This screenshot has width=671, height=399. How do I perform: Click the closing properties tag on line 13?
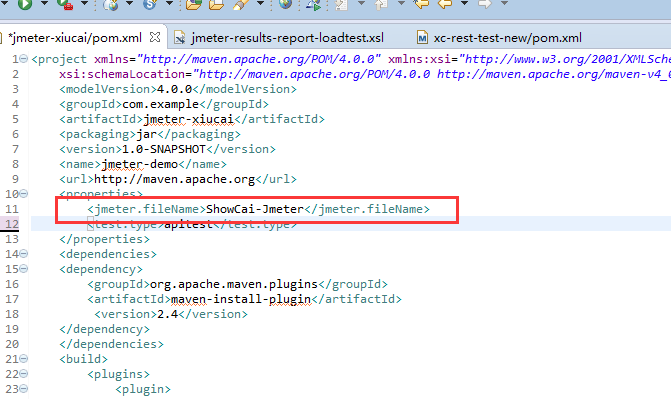(x=104, y=239)
